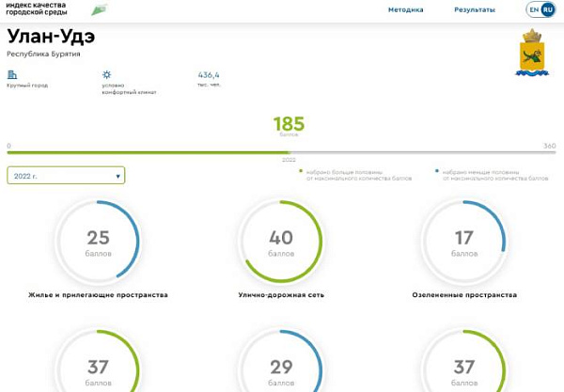Viewport: 564px width, 392px height.
Task: Select the 40 баллов street network circle
Action: [x=281, y=242]
